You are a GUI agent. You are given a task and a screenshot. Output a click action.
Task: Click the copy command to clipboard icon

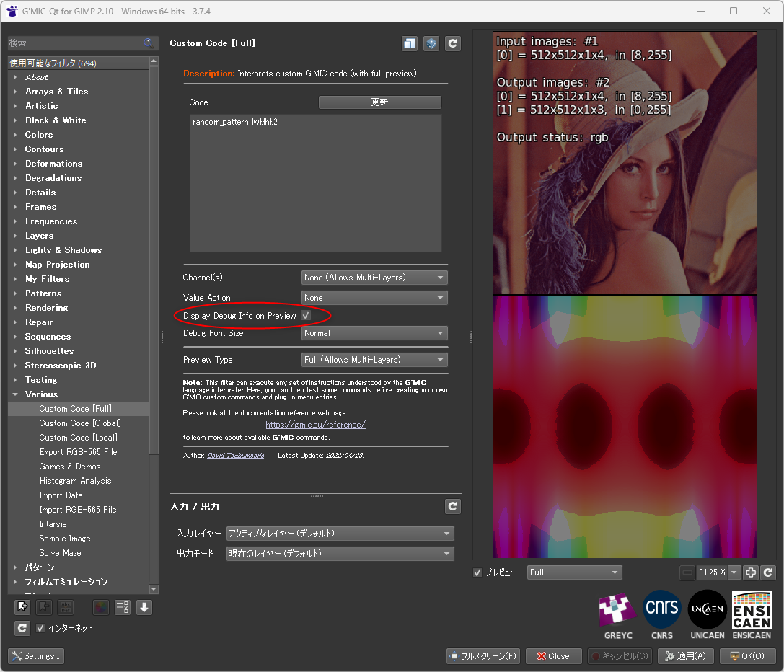coord(410,44)
